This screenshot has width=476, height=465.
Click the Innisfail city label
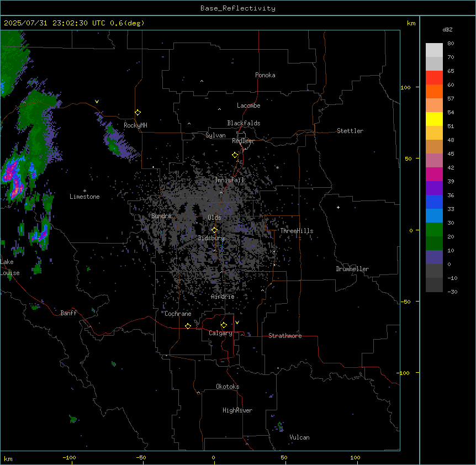click(230, 180)
